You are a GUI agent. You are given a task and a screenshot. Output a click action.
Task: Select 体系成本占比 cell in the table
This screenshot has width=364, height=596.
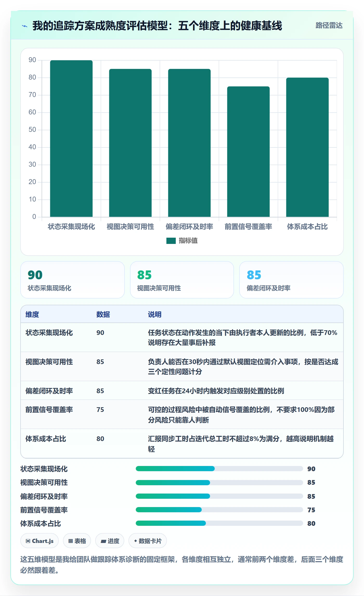pos(46,439)
